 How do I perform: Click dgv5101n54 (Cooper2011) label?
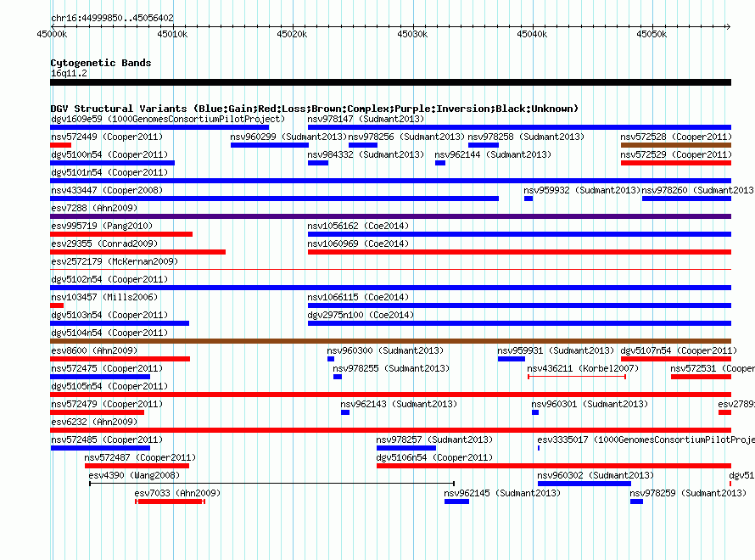[109, 172]
